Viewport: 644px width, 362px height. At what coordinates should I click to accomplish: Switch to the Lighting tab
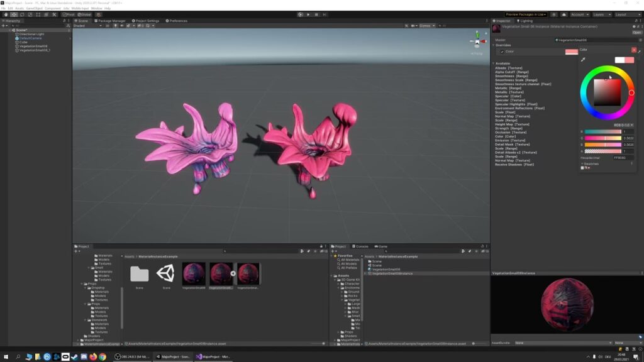(x=526, y=21)
